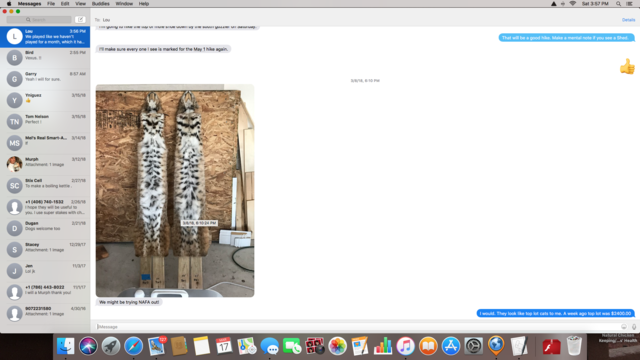This screenshot has width=640, height=360.
Task: Open the View menu
Action: coord(80,4)
